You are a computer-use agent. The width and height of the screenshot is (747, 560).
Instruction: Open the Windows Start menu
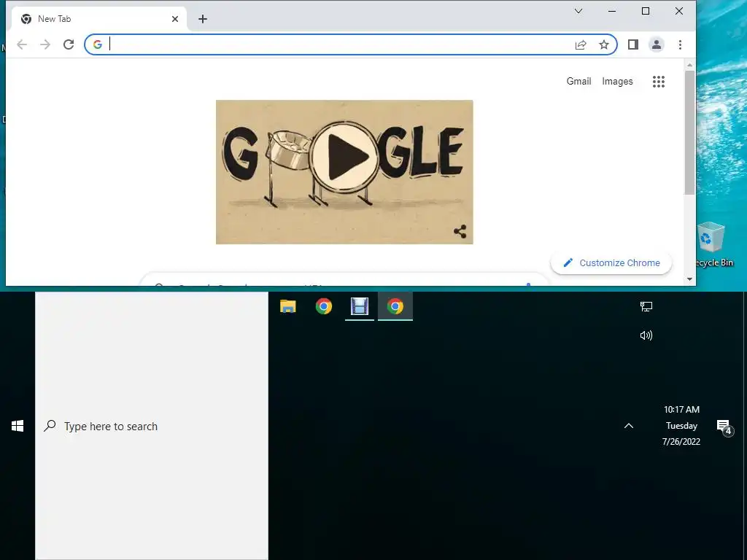pyautogui.click(x=18, y=426)
